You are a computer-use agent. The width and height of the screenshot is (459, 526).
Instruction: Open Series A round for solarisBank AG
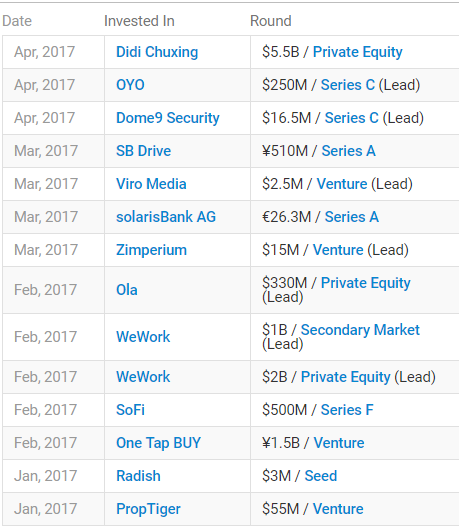352,217
